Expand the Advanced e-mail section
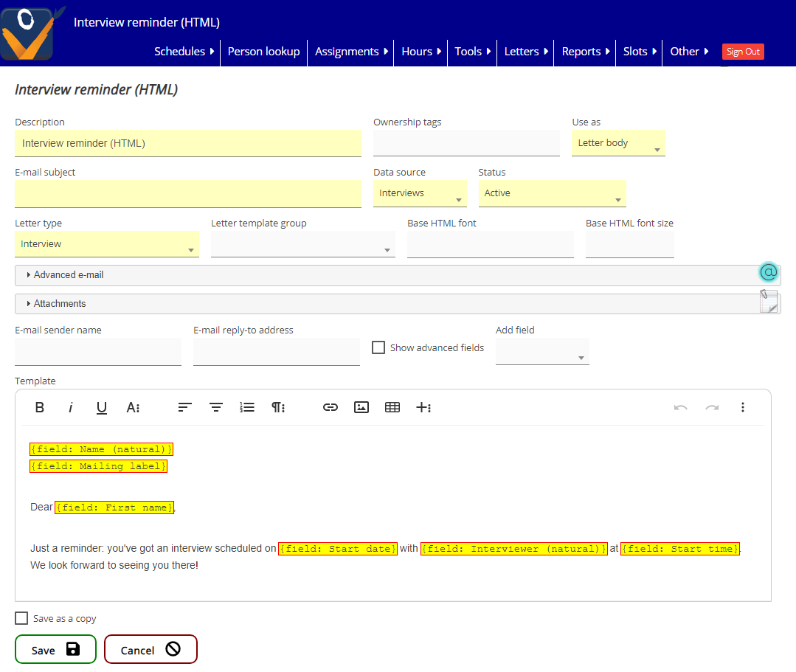Screen dimensions: 796x672 398,275
